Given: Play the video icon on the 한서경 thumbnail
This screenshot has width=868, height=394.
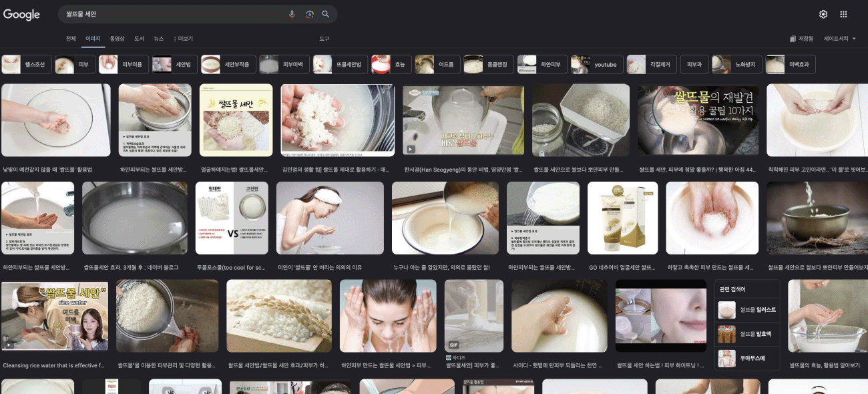Looking at the screenshot, I should point(411,150).
